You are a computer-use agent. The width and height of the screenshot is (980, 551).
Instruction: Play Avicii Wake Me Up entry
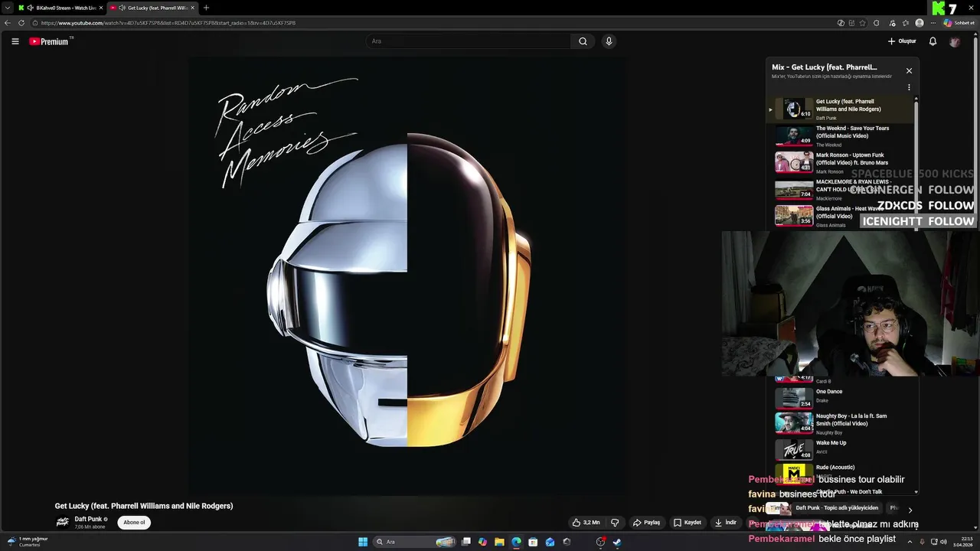tap(842, 448)
